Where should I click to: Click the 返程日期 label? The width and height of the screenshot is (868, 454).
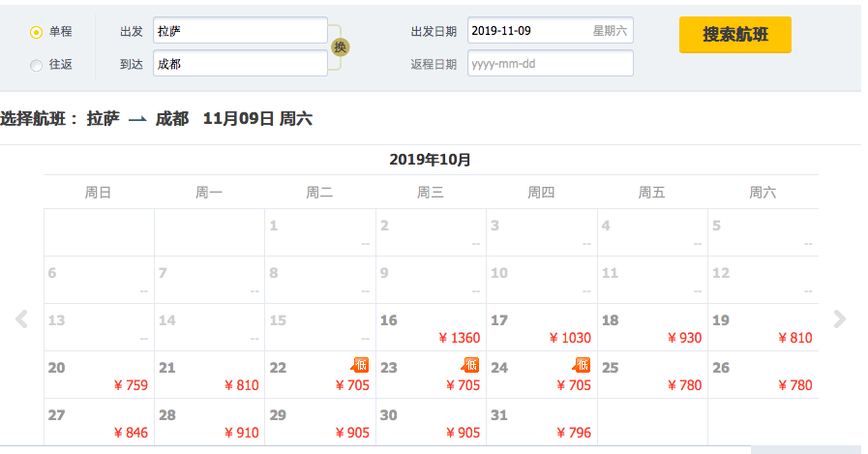(x=434, y=64)
